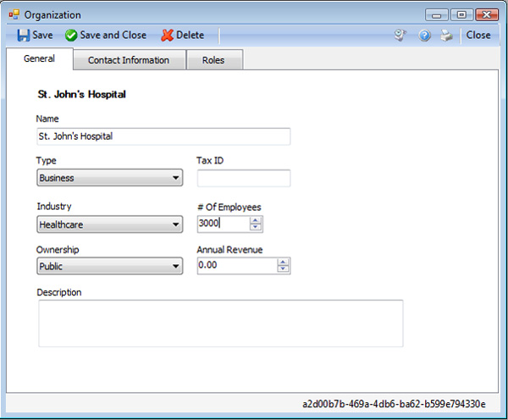Click Save and Close text
This screenshot has width=508, height=420.
click(x=113, y=35)
